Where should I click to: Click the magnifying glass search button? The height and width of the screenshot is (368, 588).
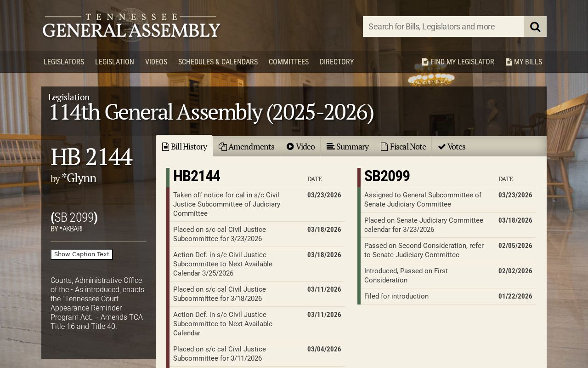coord(535,26)
